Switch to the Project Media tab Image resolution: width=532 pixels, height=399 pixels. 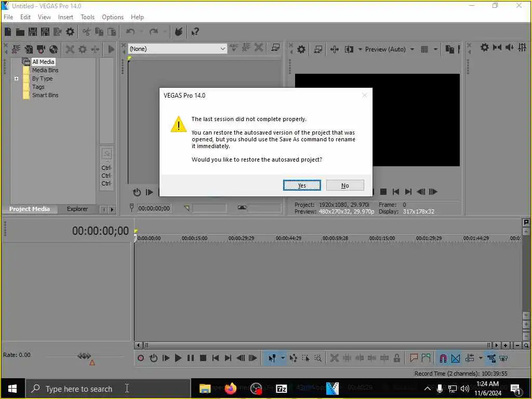(x=30, y=209)
